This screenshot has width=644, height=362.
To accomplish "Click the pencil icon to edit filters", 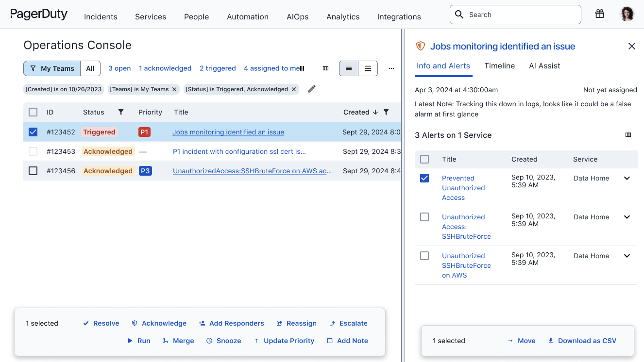I will 312,89.
